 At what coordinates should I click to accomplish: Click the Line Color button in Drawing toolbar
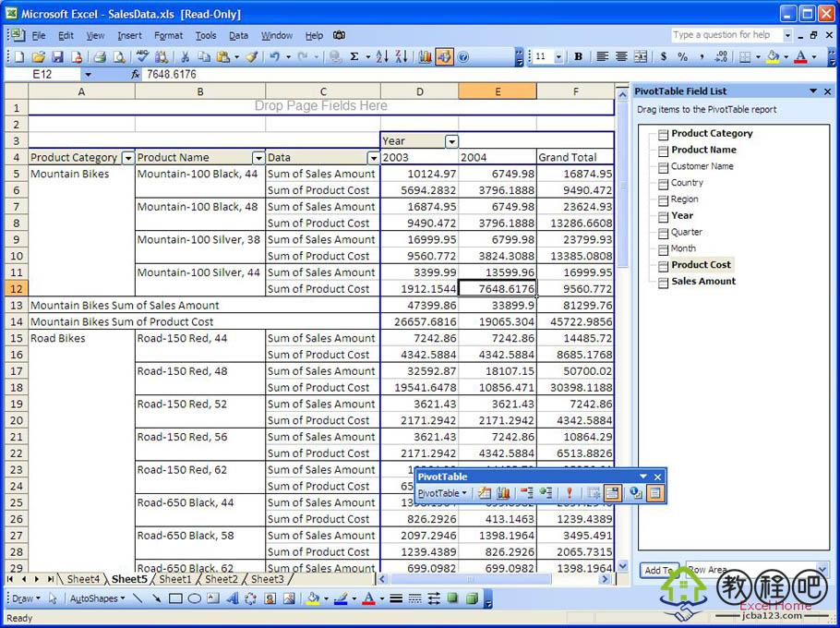tap(341, 598)
